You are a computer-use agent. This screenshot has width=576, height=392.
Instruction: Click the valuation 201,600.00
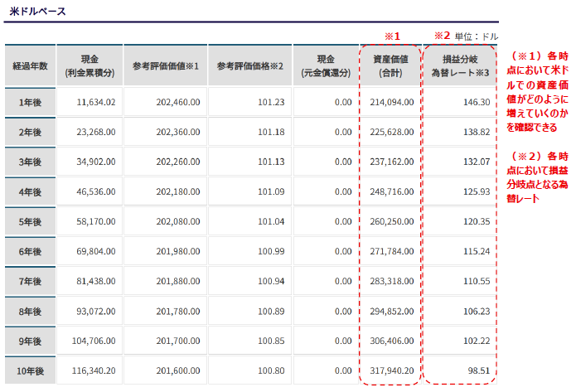pyautogui.click(x=178, y=370)
